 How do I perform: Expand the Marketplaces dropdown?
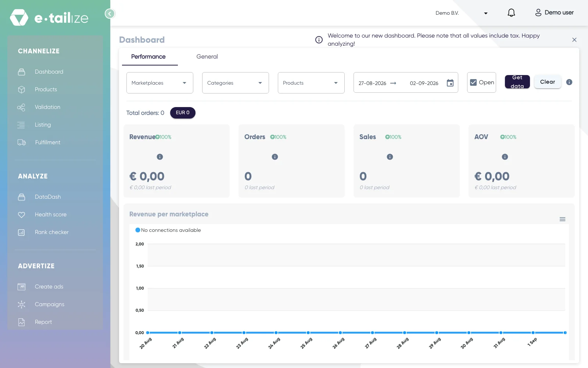[160, 83]
